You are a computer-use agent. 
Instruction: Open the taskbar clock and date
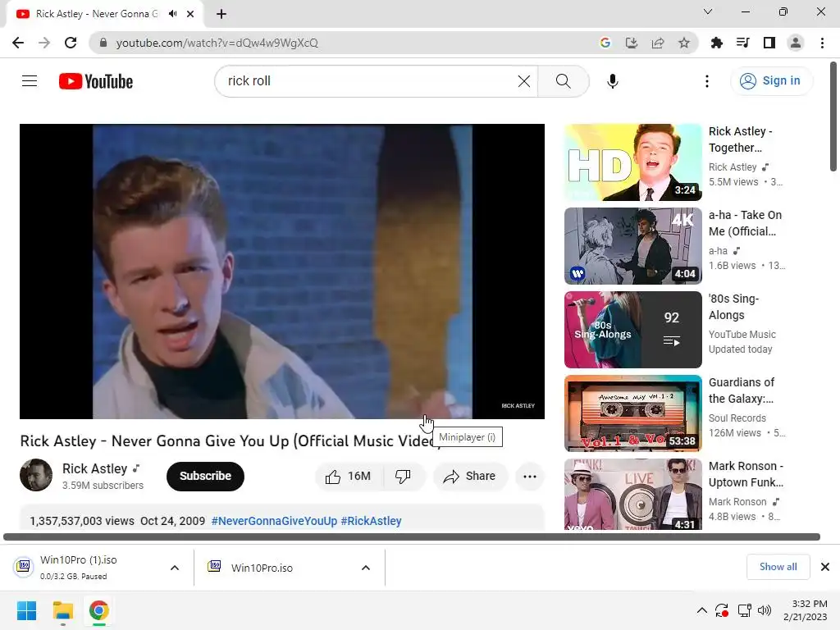coord(806,610)
